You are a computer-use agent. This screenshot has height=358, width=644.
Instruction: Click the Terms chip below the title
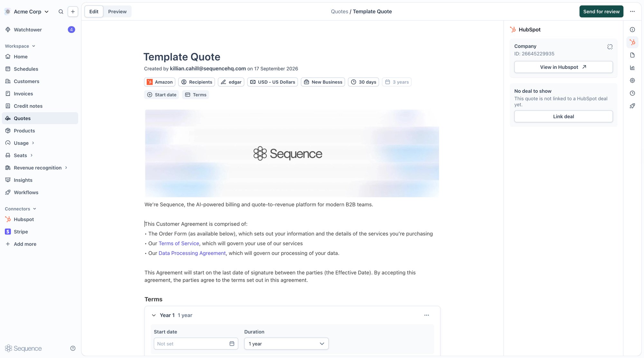pyautogui.click(x=195, y=95)
